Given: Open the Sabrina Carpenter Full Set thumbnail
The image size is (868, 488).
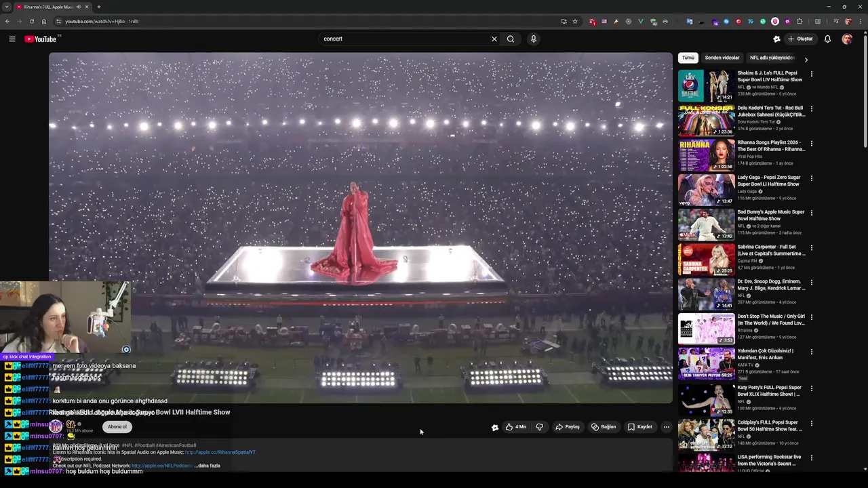Looking at the screenshot, I should coord(706,260).
